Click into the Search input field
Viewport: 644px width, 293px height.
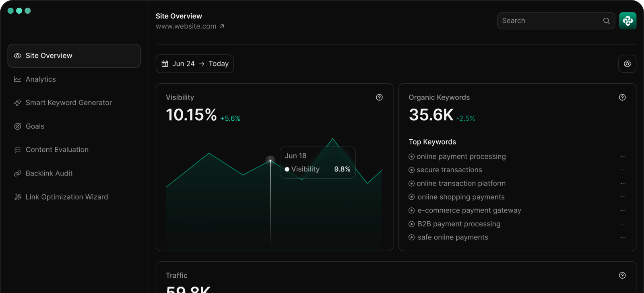(549, 21)
